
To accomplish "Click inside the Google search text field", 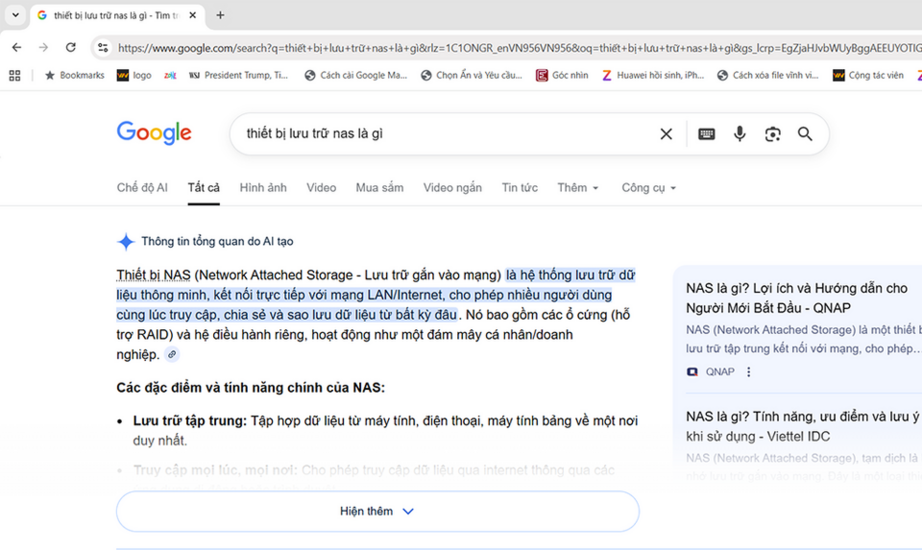I will pos(440,134).
